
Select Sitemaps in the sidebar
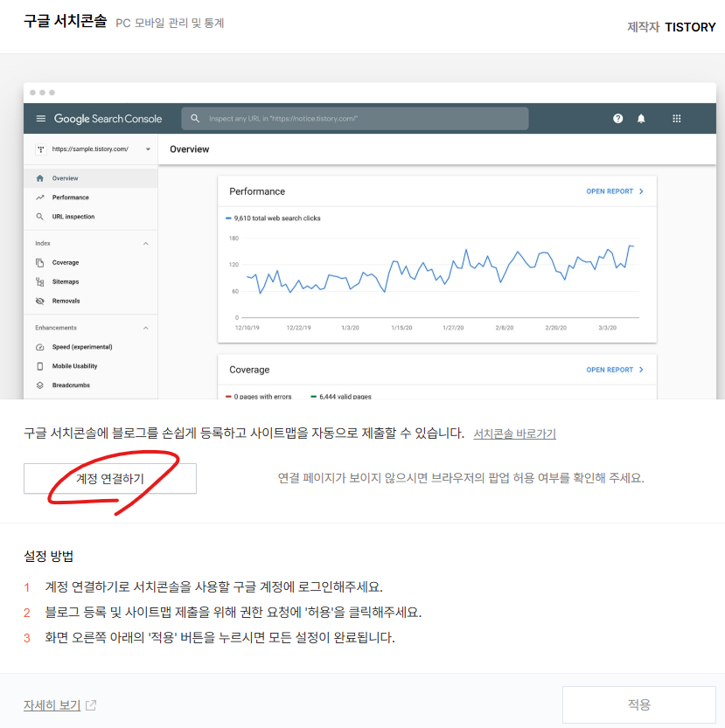pyautogui.click(x=91, y=281)
